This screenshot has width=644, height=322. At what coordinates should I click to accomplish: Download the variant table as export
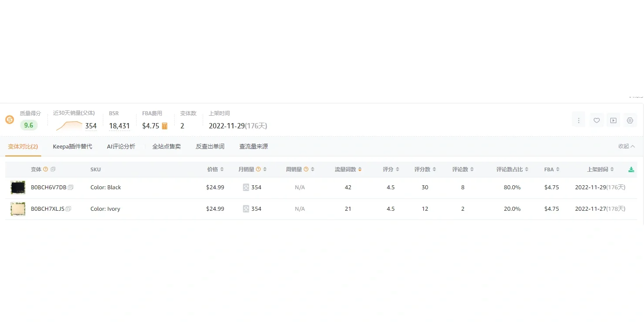pyautogui.click(x=631, y=170)
